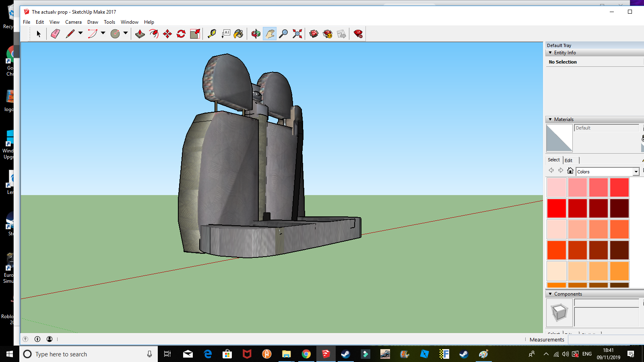Screen dimensions: 644x362
Task: Select the Pan hand tool
Action: click(270, 34)
